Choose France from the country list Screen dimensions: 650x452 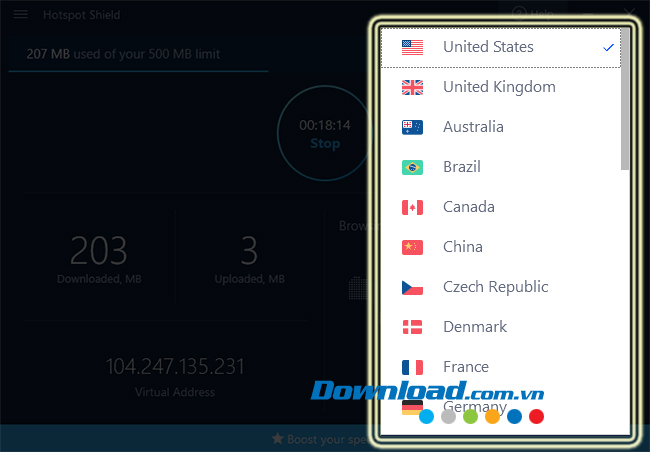pos(501,367)
